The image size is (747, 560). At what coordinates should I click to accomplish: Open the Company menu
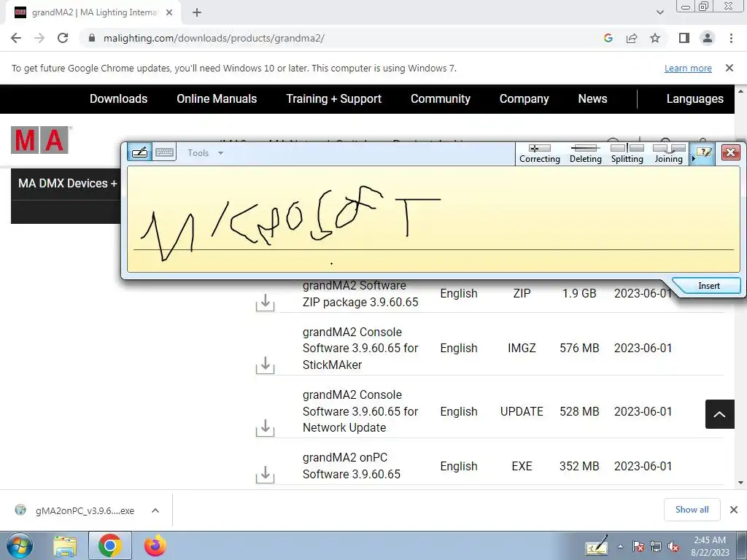(524, 98)
